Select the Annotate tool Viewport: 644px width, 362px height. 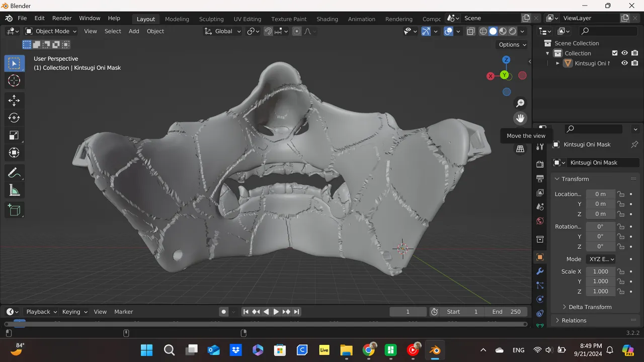coord(14,172)
